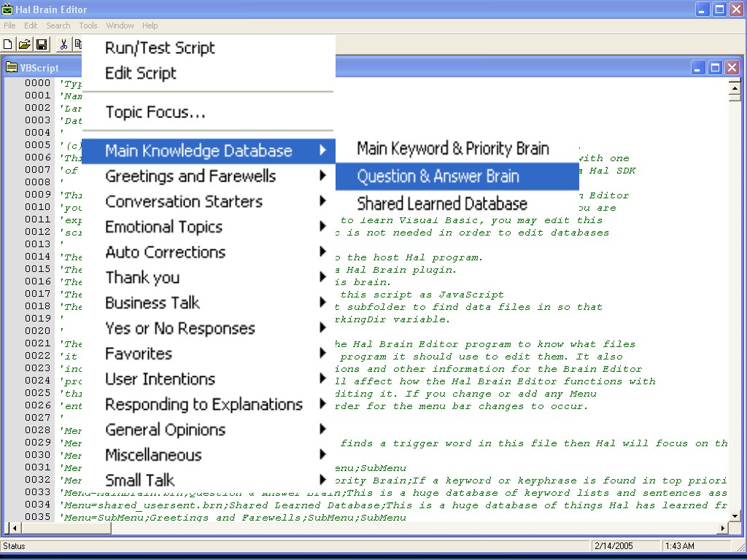
Task: Expand Favorites submenu
Action: tap(208, 354)
